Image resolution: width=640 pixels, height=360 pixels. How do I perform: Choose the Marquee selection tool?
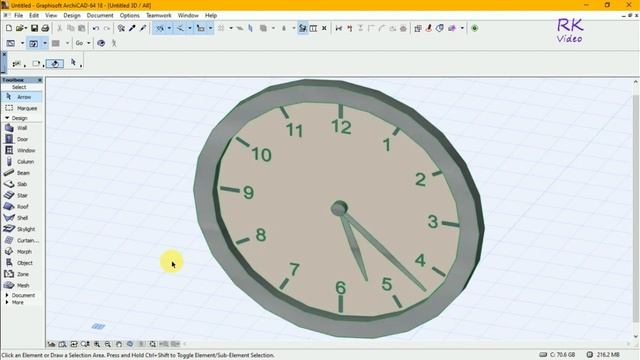pos(22,108)
